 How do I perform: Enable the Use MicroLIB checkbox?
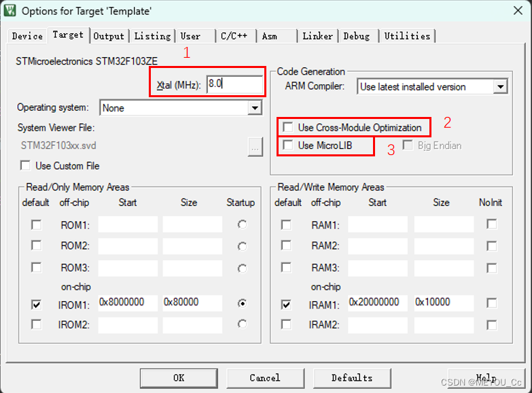click(x=287, y=145)
